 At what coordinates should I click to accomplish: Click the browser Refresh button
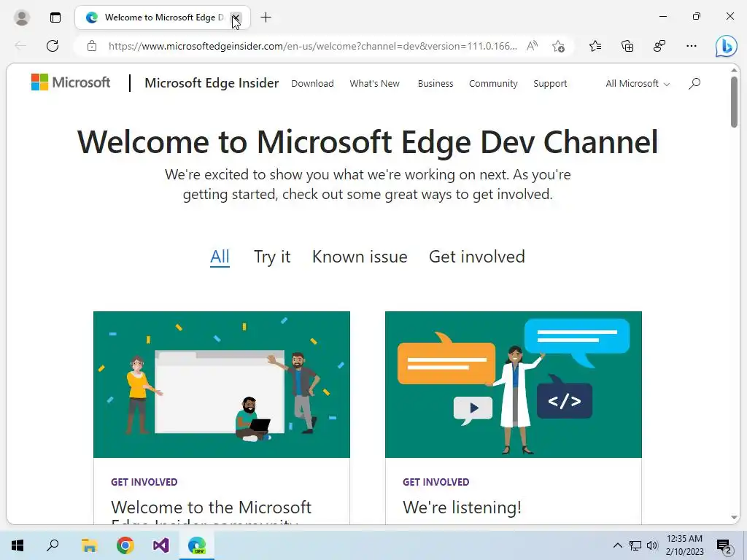53,46
